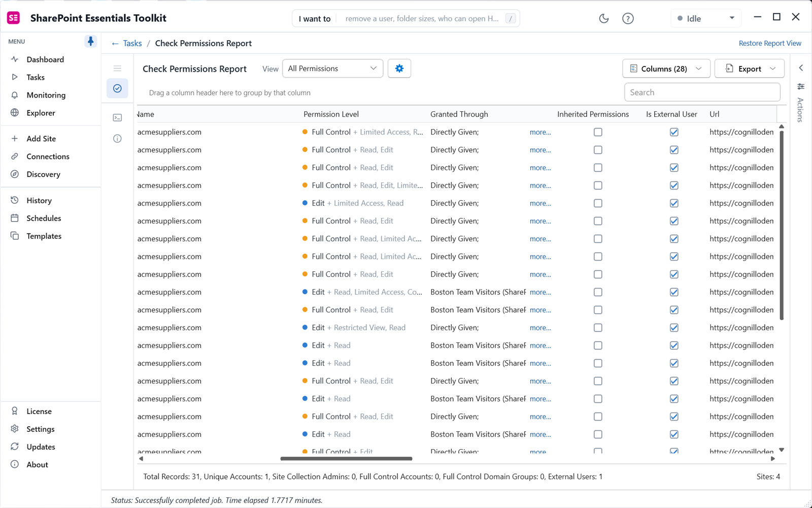Toggle dark mode moon icon
The image size is (812, 508).
click(604, 18)
